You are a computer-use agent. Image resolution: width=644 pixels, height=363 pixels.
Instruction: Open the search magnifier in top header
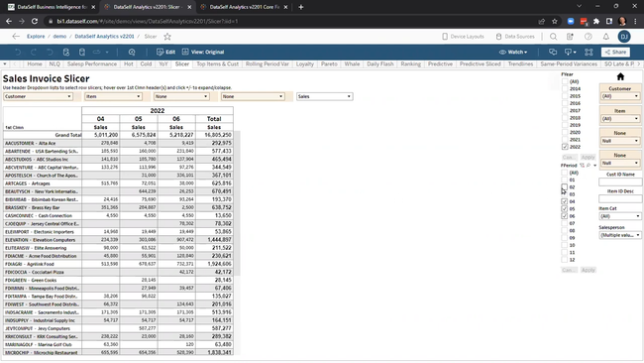pyautogui.click(x=553, y=37)
